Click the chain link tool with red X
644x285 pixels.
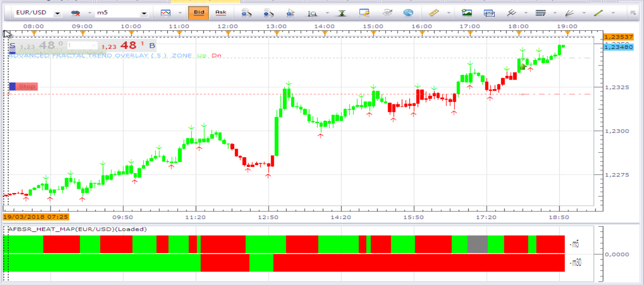(75, 13)
